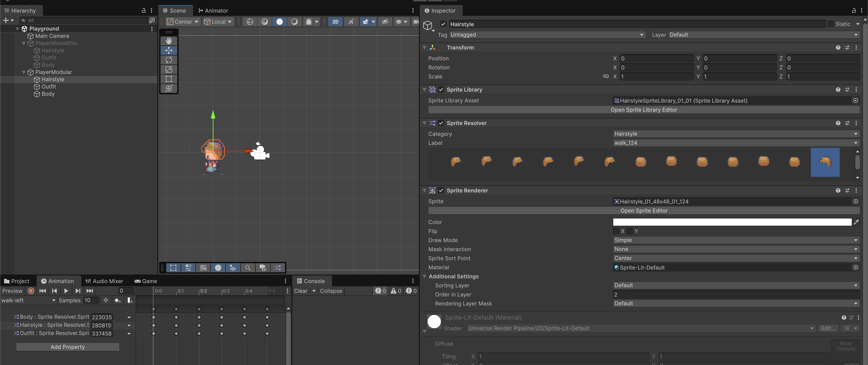Image resolution: width=868 pixels, height=365 pixels.
Task: Select the Rotate tool in Scene toolbar
Action: point(169,60)
